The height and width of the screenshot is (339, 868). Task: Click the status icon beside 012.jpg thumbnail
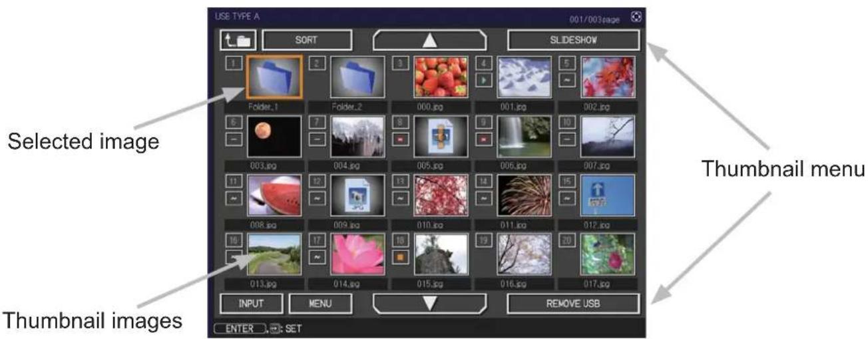click(568, 198)
